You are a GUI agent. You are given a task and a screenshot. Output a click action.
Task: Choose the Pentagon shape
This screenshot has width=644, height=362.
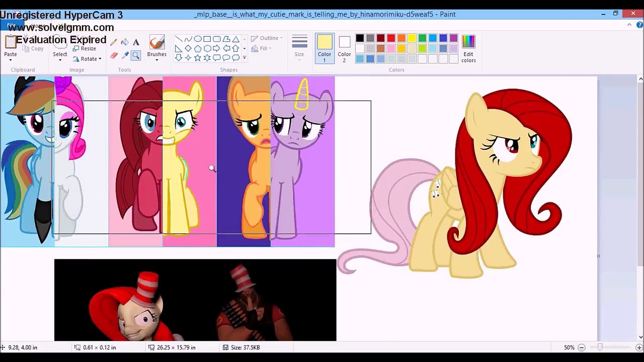198,49
